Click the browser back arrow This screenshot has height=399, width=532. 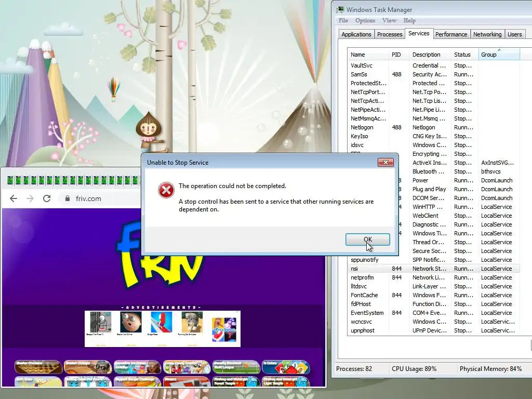click(x=13, y=198)
